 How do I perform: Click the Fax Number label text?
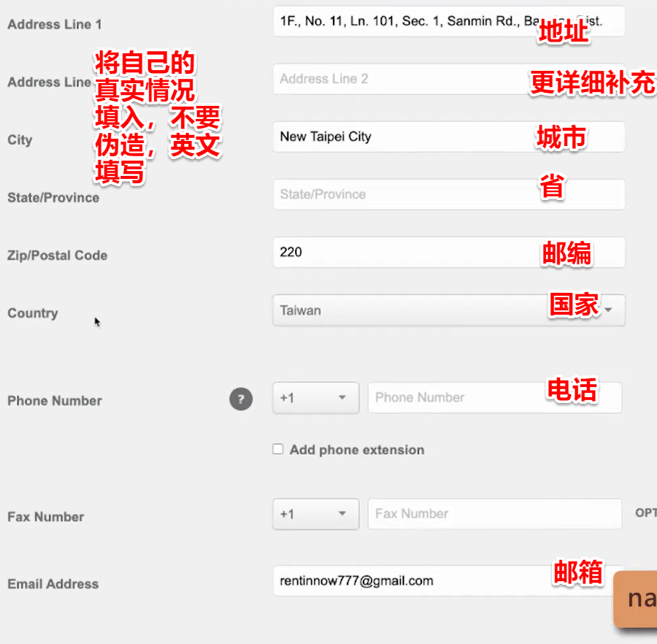[46, 517]
